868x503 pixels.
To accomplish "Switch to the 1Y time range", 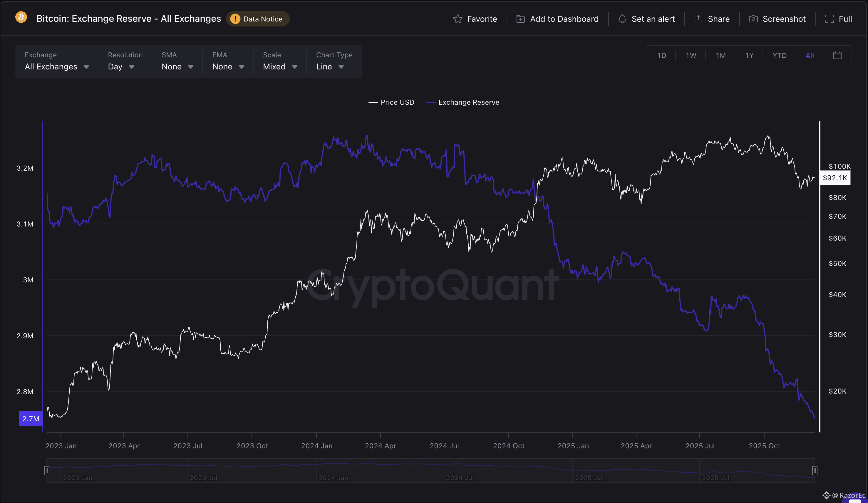I will point(749,56).
